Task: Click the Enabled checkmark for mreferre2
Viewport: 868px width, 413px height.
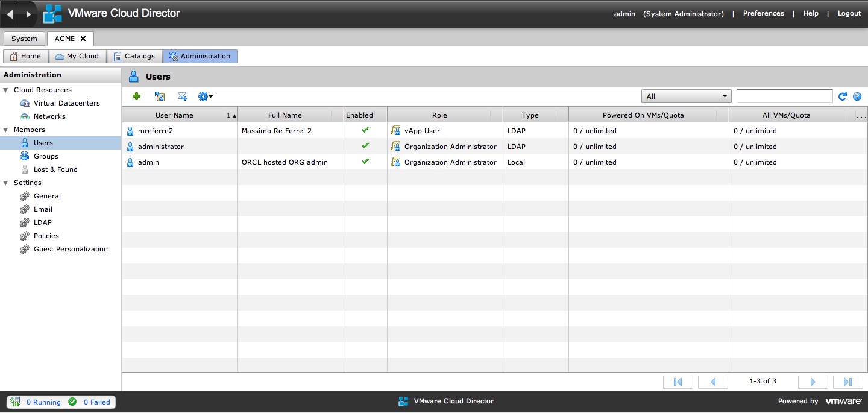Action: (x=365, y=130)
